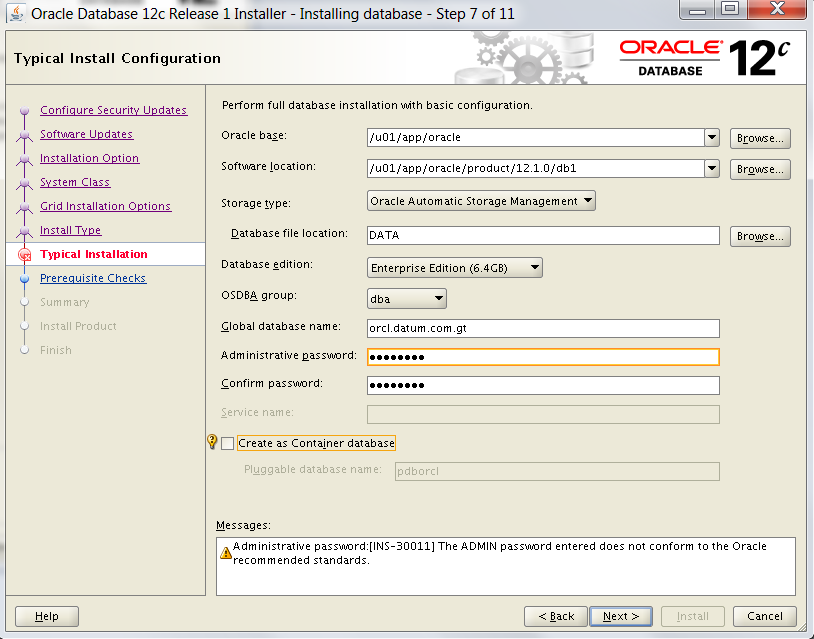The image size is (814, 639).
Task: Select the Typical Installation step
Action: click(x=93, y=254)
